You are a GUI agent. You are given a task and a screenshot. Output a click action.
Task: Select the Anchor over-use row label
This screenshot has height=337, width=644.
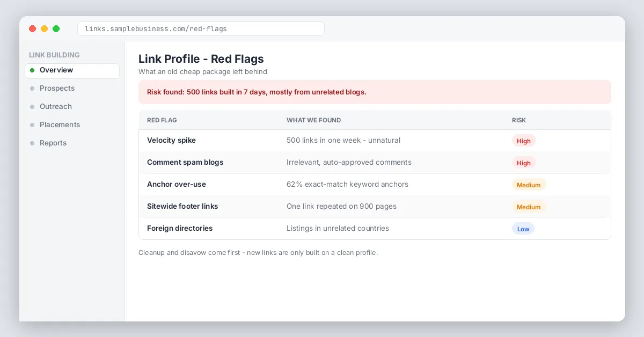tap(177, 185)
